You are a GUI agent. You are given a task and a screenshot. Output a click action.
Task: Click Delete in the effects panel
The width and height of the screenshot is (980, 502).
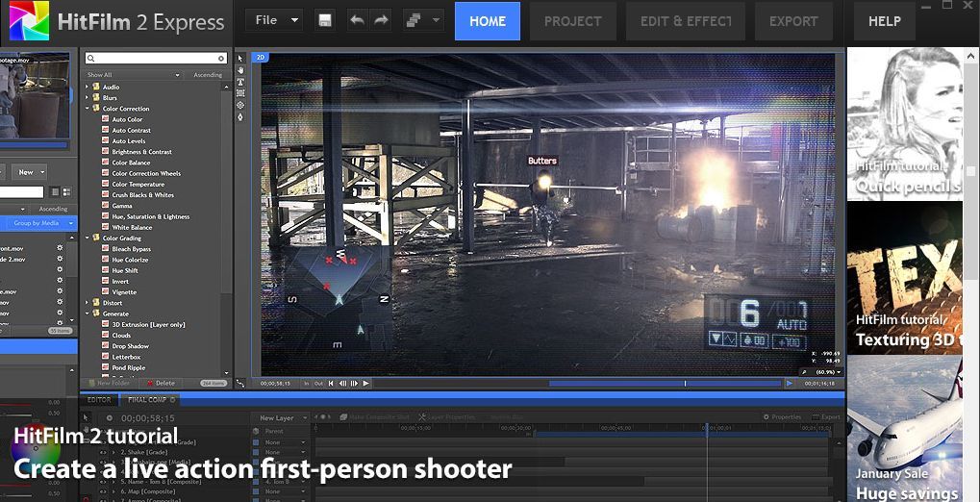click(161, 383)
